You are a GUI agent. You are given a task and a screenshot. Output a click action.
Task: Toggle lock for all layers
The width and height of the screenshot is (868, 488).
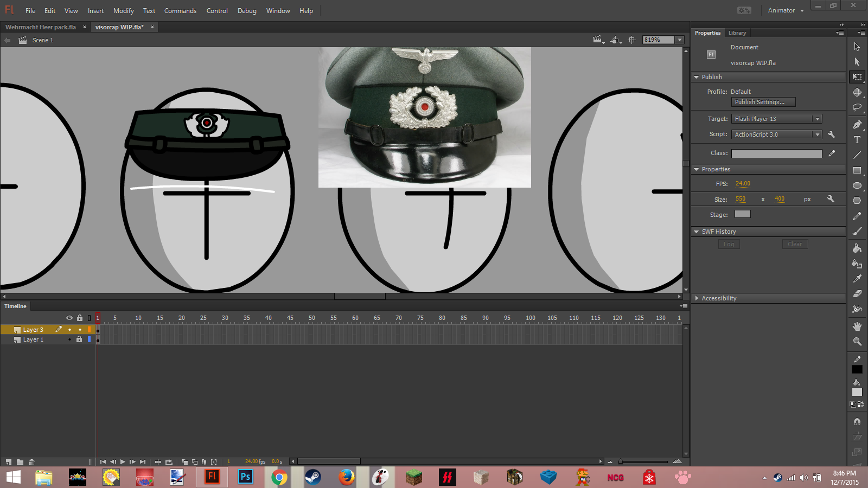click(x=80, y=318)
